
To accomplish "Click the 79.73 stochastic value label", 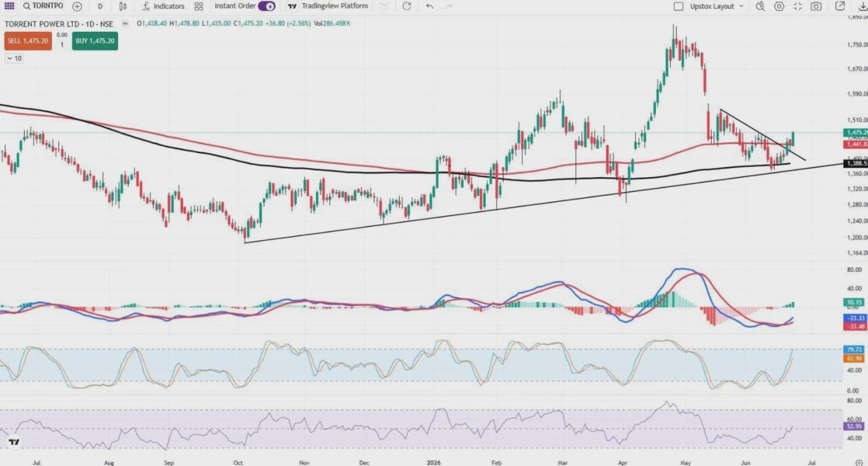I will click(854, 349).
